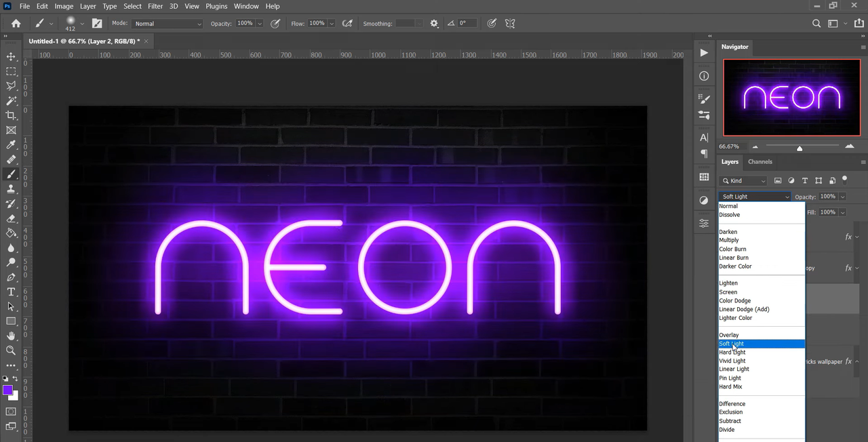The height and width of the screenshot is (442, 868).
Task: Choose Overlay blend mode from list
Action: 762,335
